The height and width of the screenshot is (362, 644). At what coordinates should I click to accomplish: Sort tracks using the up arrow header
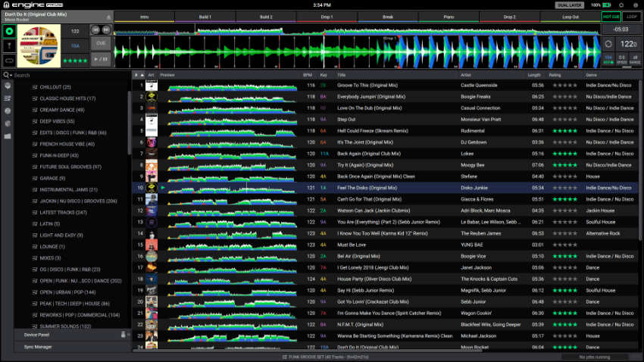point(142,75)
